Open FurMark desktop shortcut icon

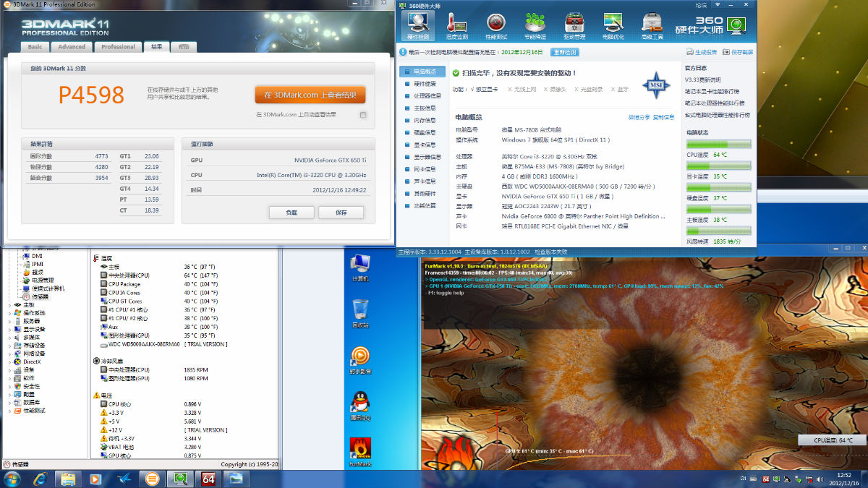pos(360,453)
